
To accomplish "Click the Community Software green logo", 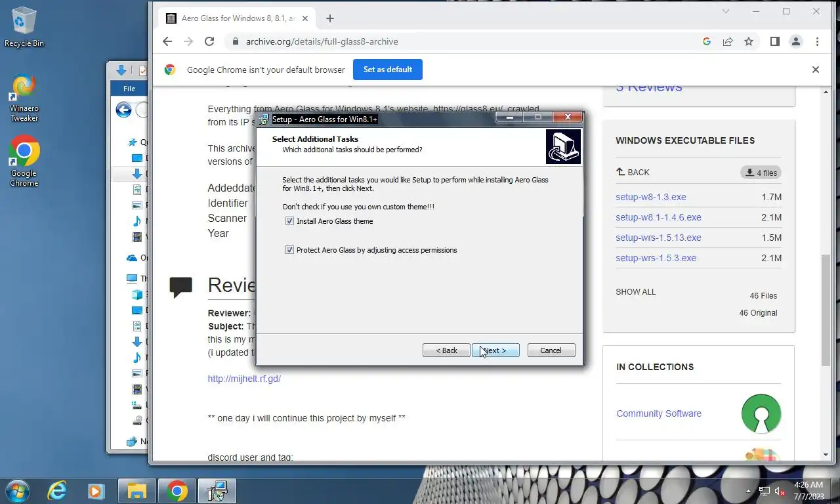I will coord(761,413).
